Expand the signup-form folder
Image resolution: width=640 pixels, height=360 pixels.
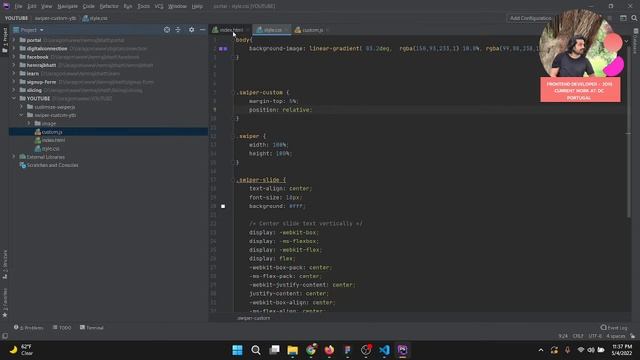pyautogui.click(x=14, y=82)
